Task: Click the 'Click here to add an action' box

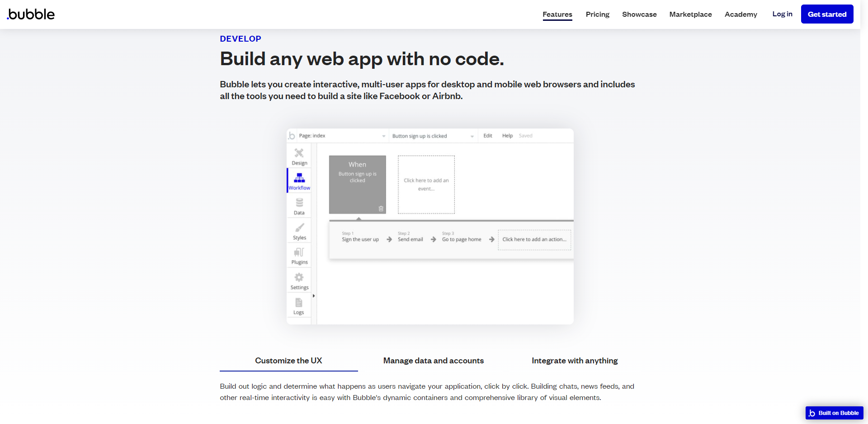Action: click(534, 239)
